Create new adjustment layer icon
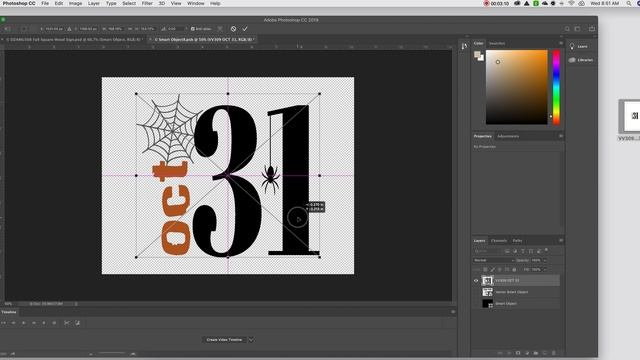This screenshot has height=360, width=640. tap(527, 353)
